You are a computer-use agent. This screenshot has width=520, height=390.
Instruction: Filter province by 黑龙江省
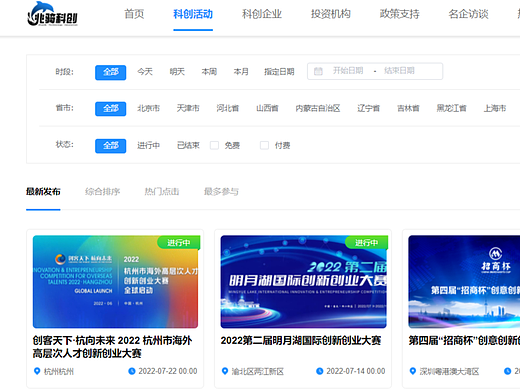coord(452,108)
